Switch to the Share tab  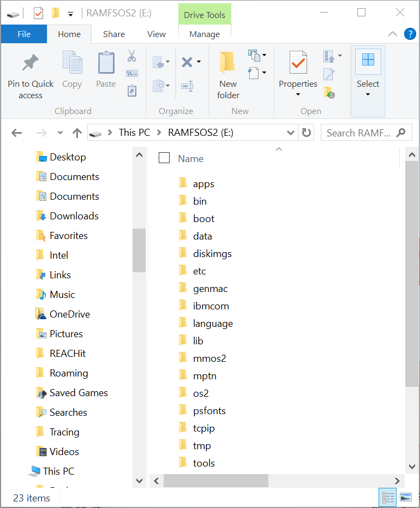point(113,34)
